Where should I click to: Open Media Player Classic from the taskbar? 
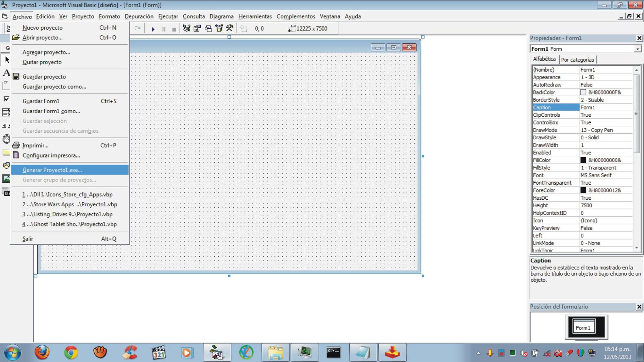coord(158,352)
